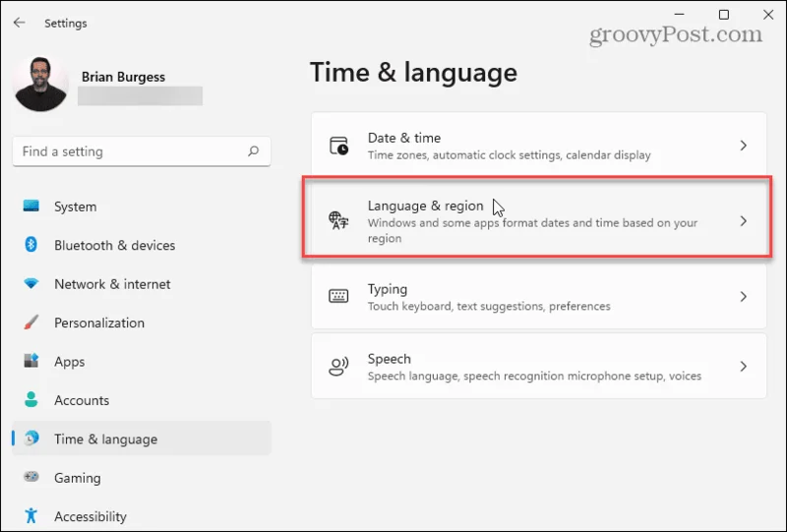787x532 pixels.
Task: Click the Brian Burgess account name
Action: tap(123, 77)
